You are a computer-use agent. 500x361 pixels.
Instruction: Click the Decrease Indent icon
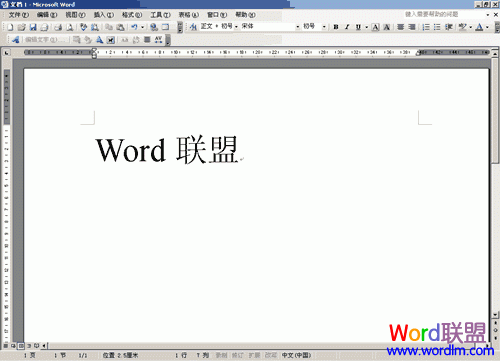coord(449,27)
